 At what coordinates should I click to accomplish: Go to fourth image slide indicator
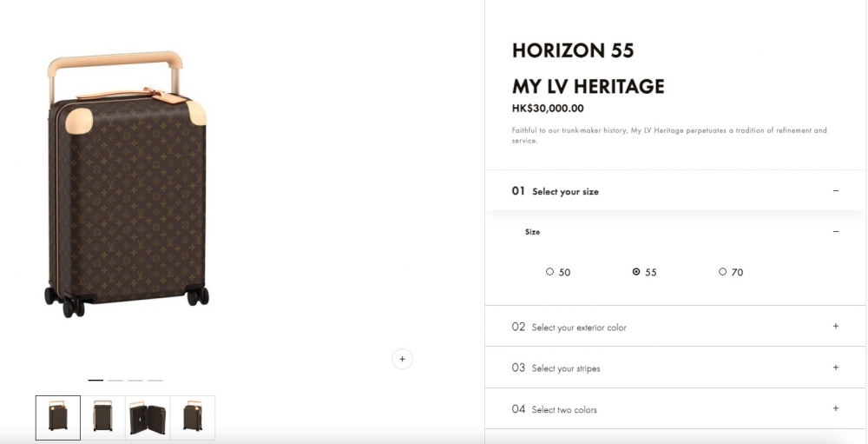tap(155, 381)
